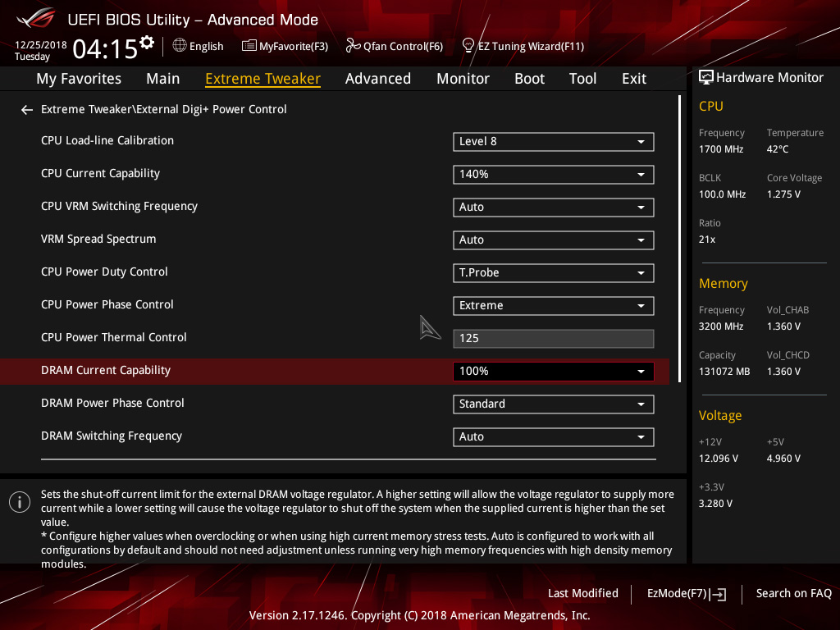840x630 pixels.
Task: Go to Monitor tab
Action: [463, 79]
